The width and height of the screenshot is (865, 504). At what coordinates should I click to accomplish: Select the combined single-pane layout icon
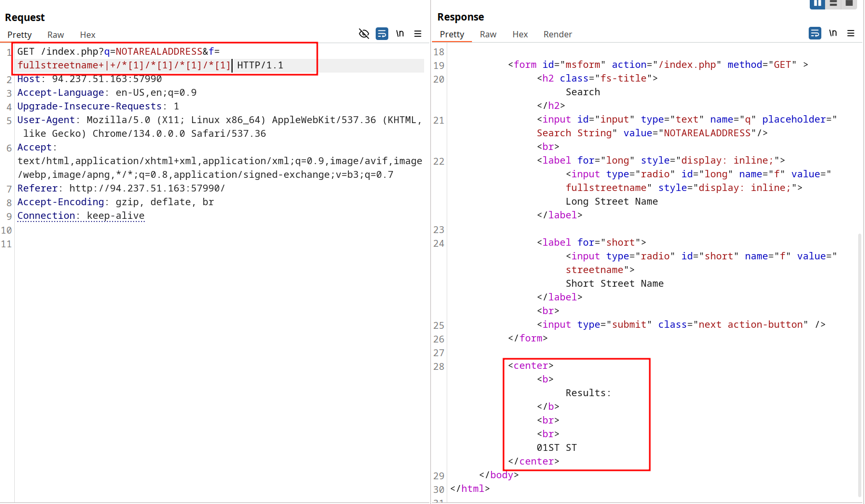[x=849, y=4]
